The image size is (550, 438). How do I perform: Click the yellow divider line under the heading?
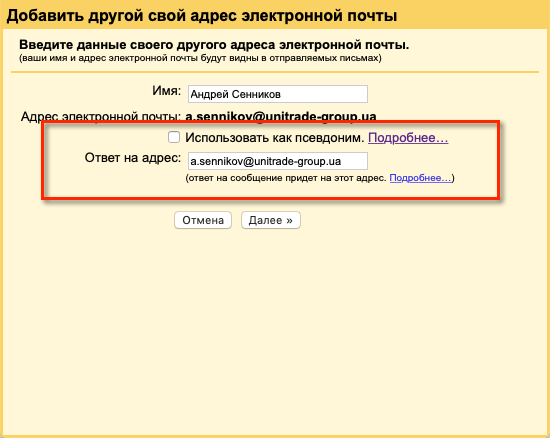point(275,72)
